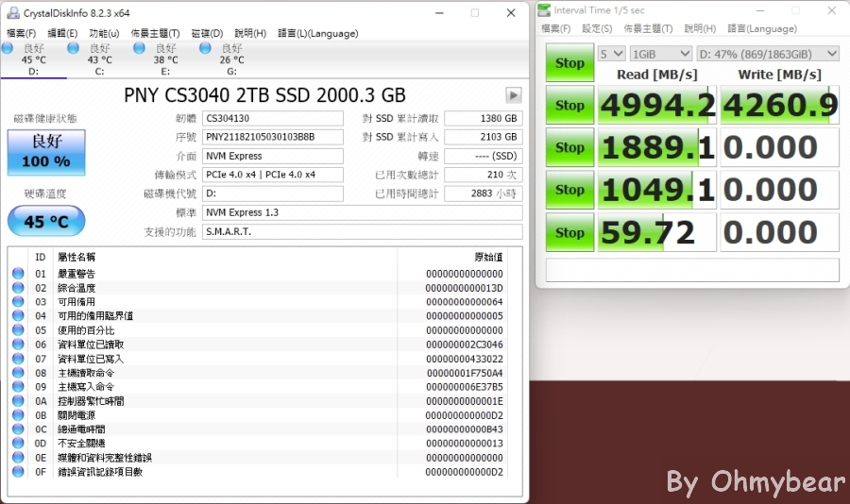Viewport: 850px width, 504px height.
Task: Click status orb for attribute 07 資料單位已寫入
Action: [x=18, y=359]
